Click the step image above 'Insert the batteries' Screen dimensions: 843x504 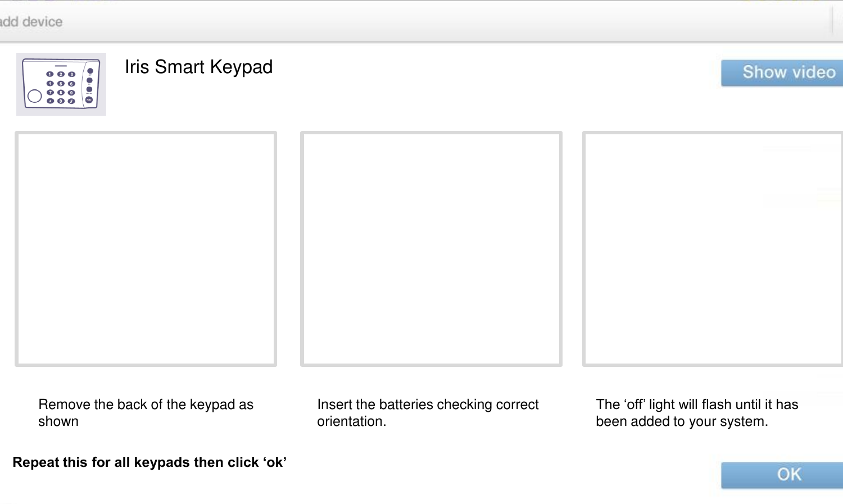point(431,249)
